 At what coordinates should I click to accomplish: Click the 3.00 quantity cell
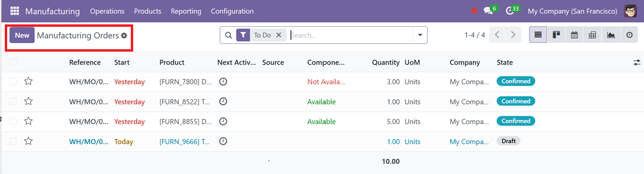pos(393,82)
